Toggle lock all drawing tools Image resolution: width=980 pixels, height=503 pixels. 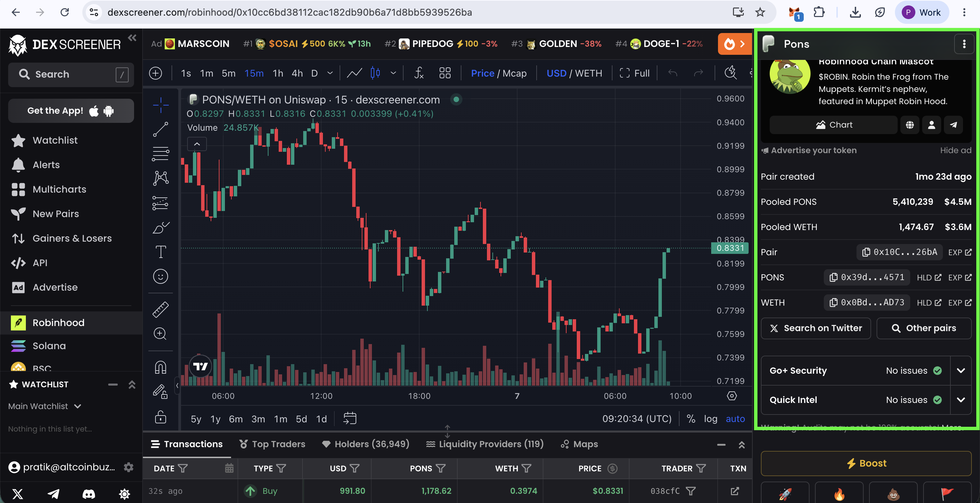161,417
